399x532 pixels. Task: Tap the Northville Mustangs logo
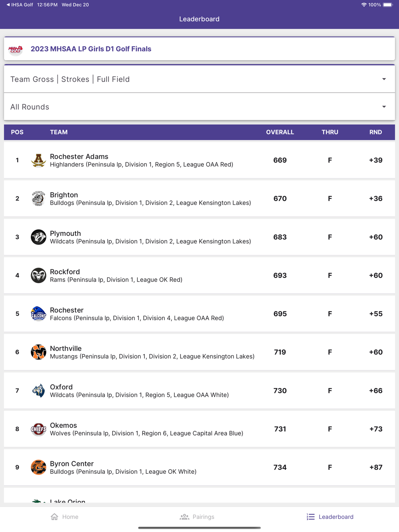[x=38, y=352]
